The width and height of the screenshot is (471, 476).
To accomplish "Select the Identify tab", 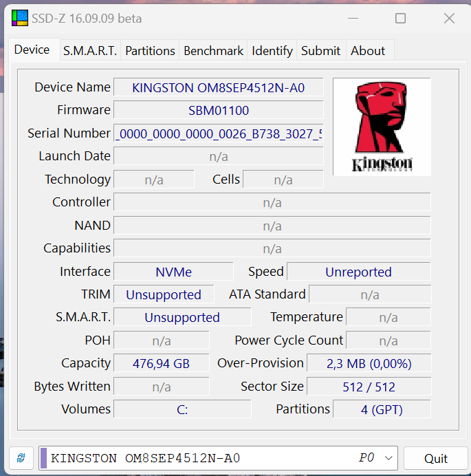I will point(272,50).
